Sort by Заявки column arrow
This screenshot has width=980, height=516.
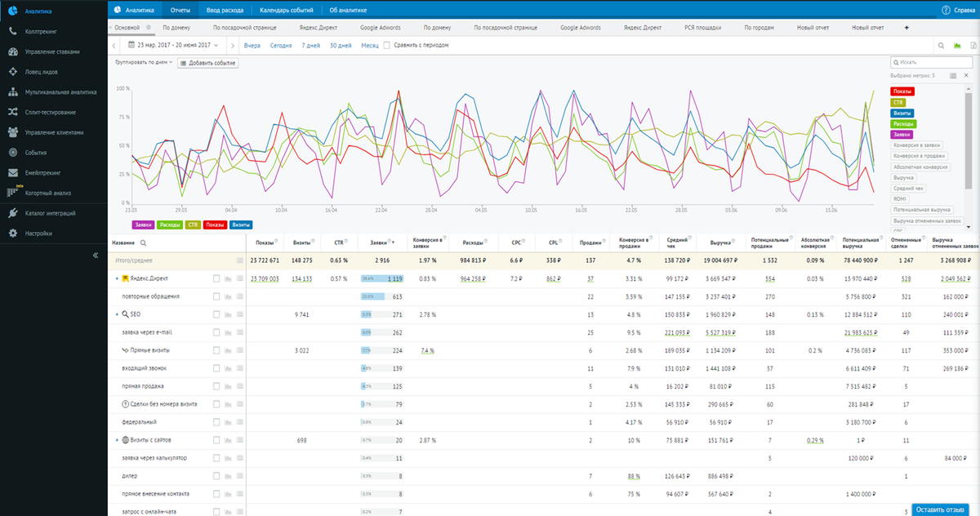click(394, 242)
